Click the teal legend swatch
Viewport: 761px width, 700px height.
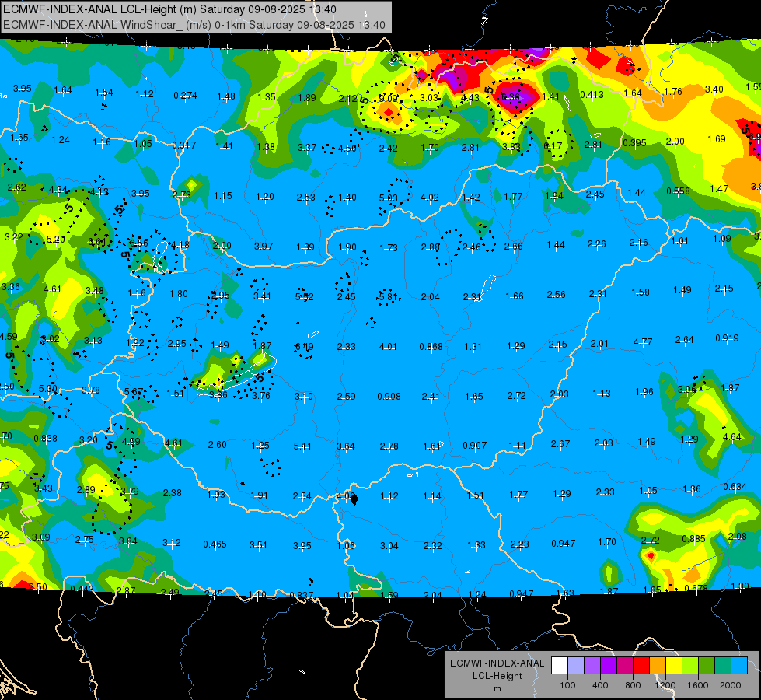click(723, 666)
